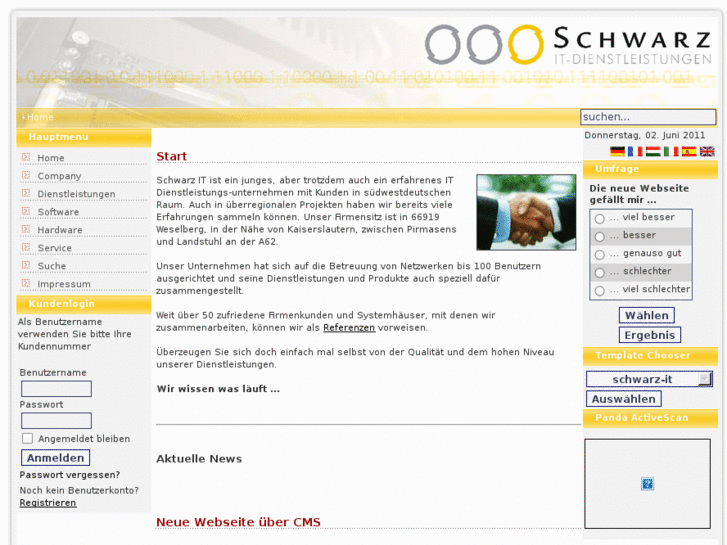Click the 'Passwort vergessen?' link

pos(70,474)
